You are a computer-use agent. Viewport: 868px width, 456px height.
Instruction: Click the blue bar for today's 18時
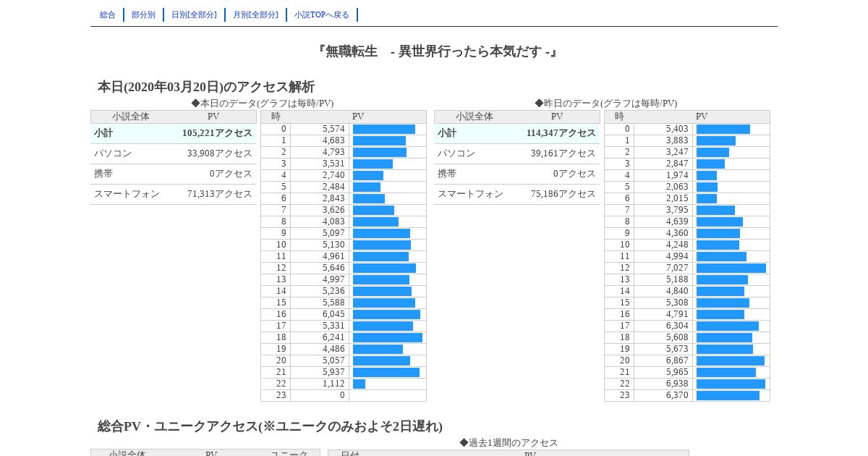click(x=388, y=337)
